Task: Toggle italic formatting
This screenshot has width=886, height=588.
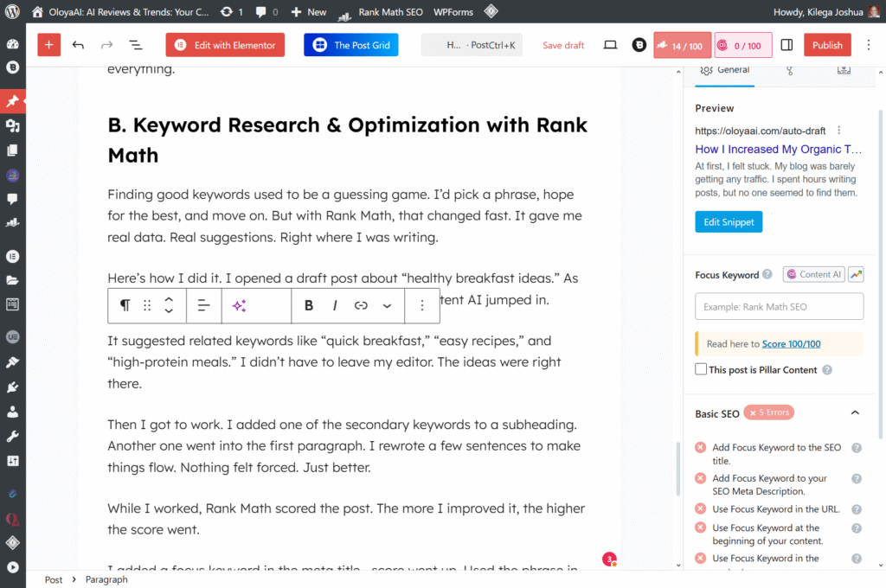Action: tap(335, 305)
